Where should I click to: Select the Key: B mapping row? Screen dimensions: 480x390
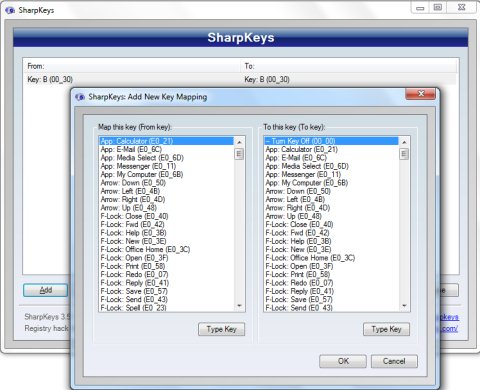pyautogui.click(x=240, y=79)
